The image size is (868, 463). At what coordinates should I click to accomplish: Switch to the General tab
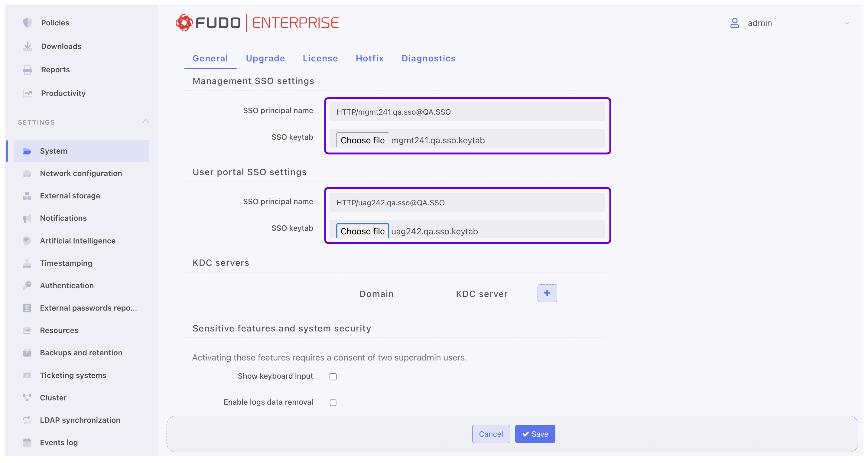pyautogui.click(x=210, y=58)
